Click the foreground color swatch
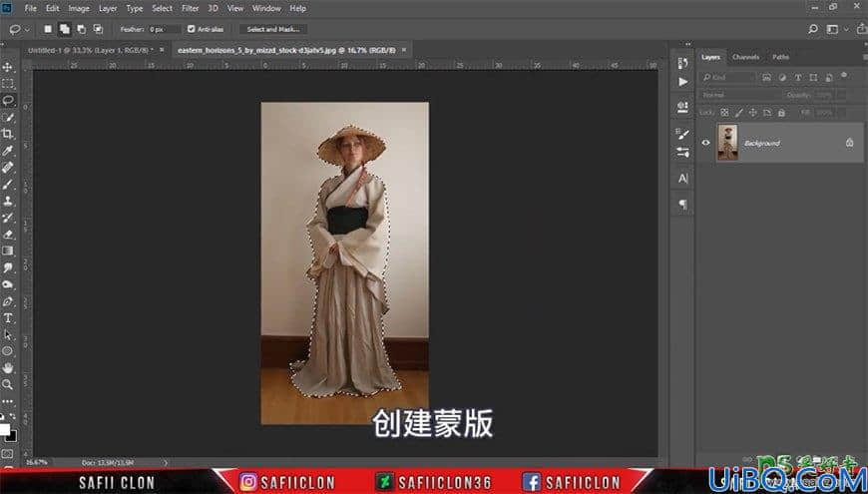Screen dimensions: 868x494 point(4,429)
